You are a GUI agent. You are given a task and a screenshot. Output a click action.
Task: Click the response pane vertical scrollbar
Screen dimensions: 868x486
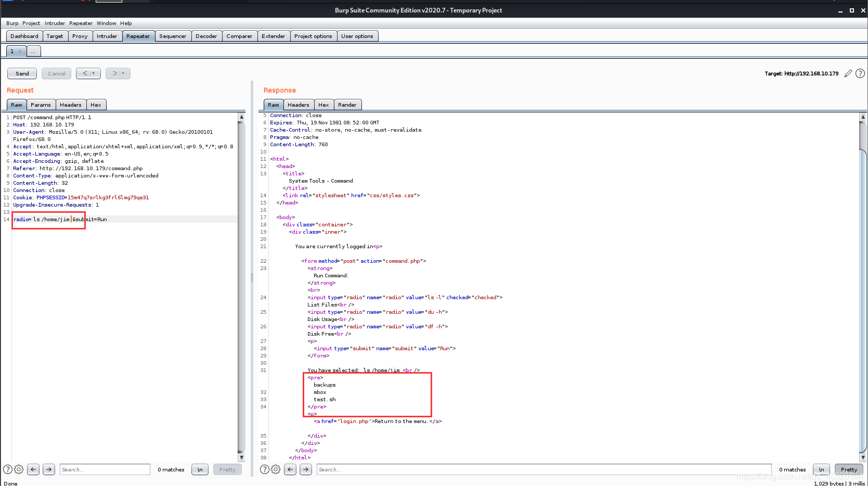(x=863, y=287)
